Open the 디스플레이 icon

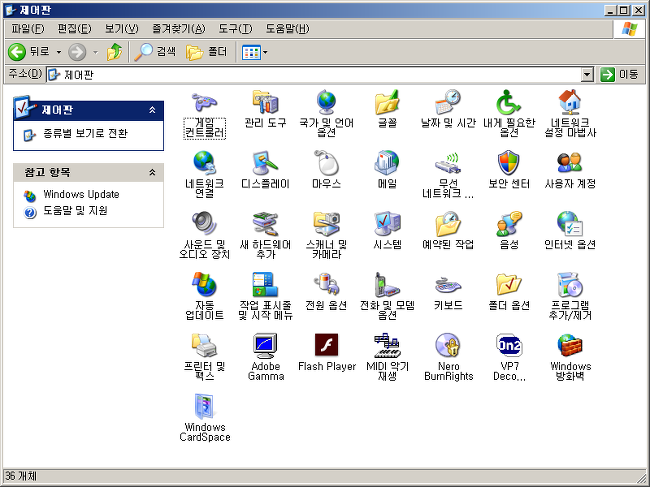click(x=265, y=163)
